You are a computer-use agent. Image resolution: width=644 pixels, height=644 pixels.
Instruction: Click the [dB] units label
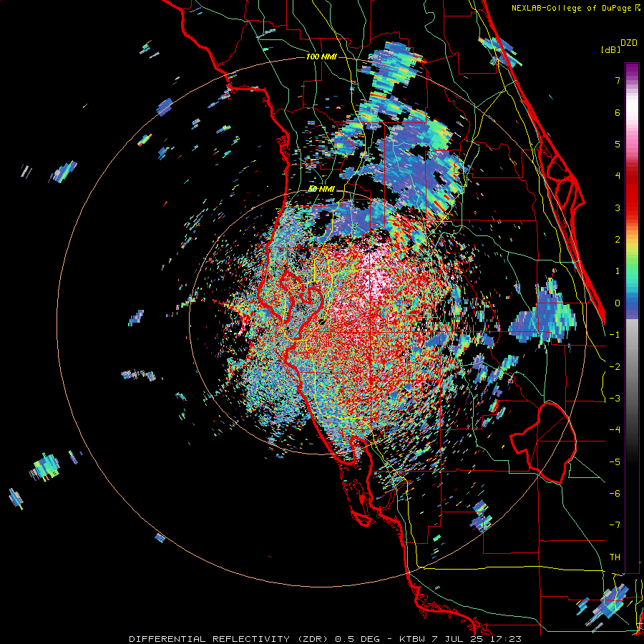pos(610,49)
